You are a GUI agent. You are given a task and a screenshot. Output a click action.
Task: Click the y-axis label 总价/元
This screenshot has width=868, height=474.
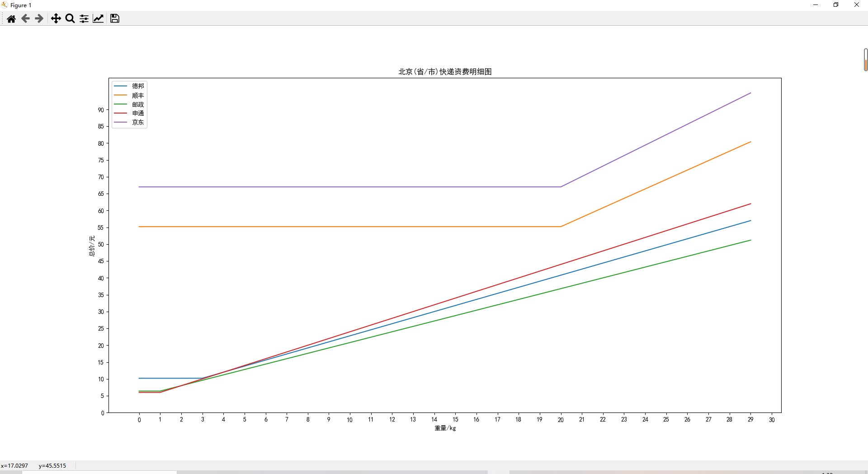[92, 246]
